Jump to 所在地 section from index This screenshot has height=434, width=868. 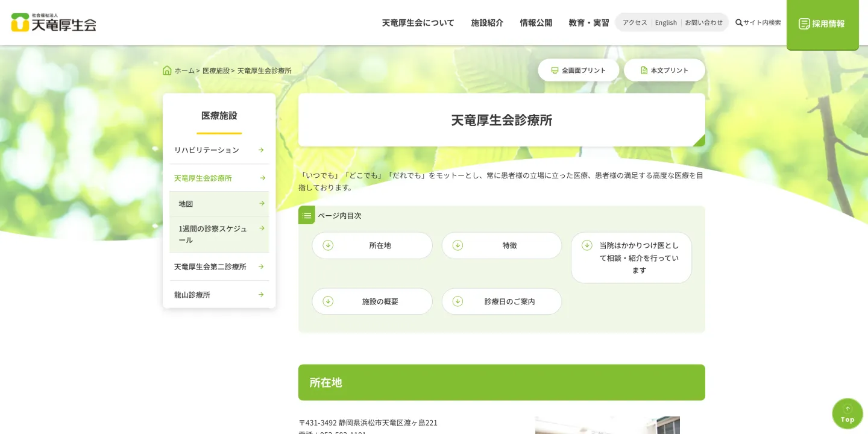tap(372, 245)
